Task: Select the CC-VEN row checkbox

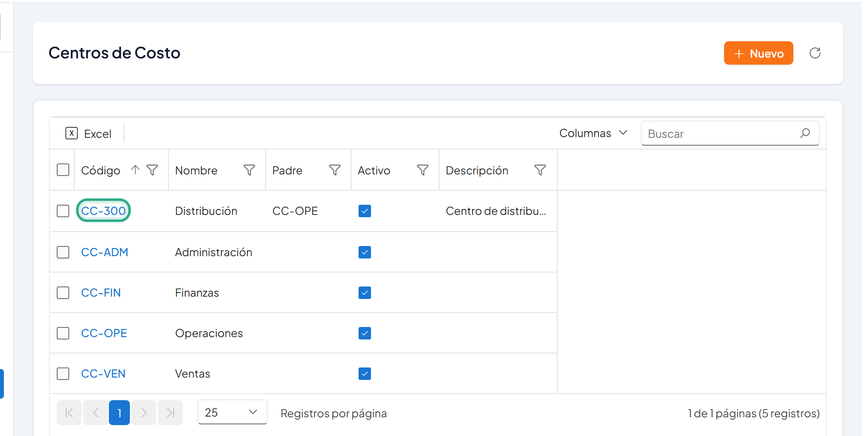Action: pyautogui.click(x=63, y=374)
